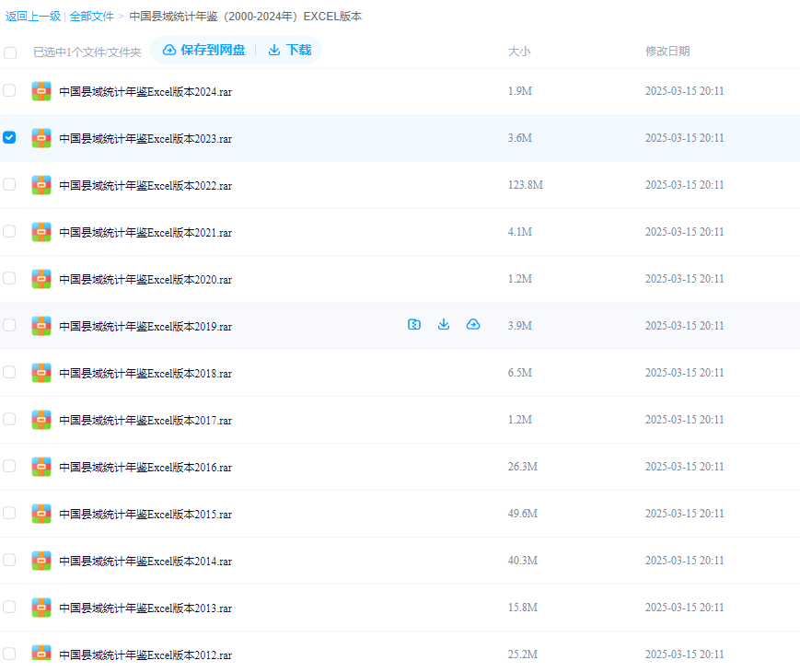800x672 pixels.
Task: Check the box for Excel版本2013.rar
Action: pyautogui.click(x=9, y=607)
